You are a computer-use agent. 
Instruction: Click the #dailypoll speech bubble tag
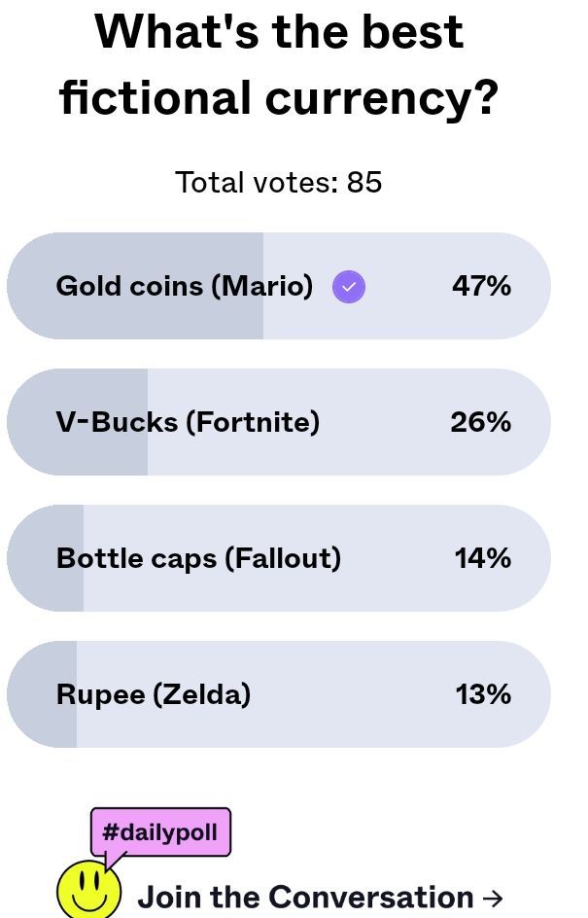click(x=161, y=833)
